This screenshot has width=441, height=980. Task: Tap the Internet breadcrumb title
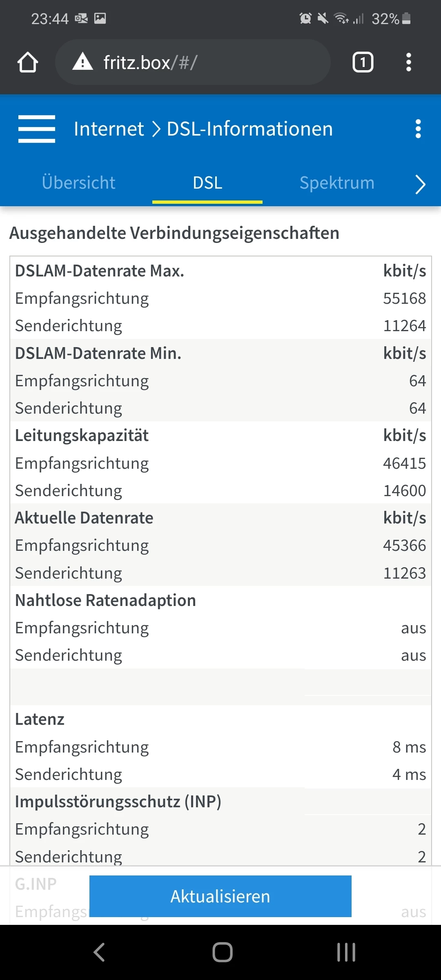coord(109,129)
